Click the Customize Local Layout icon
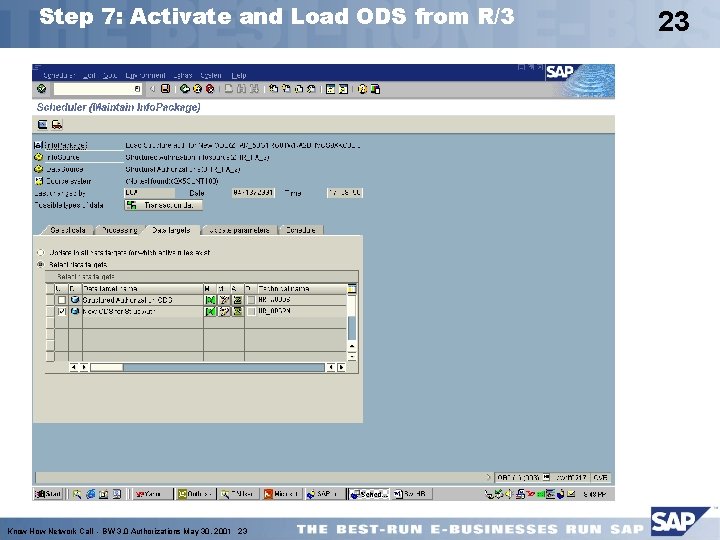Viewport: 720px width, 540px height. tap(375, 89)
